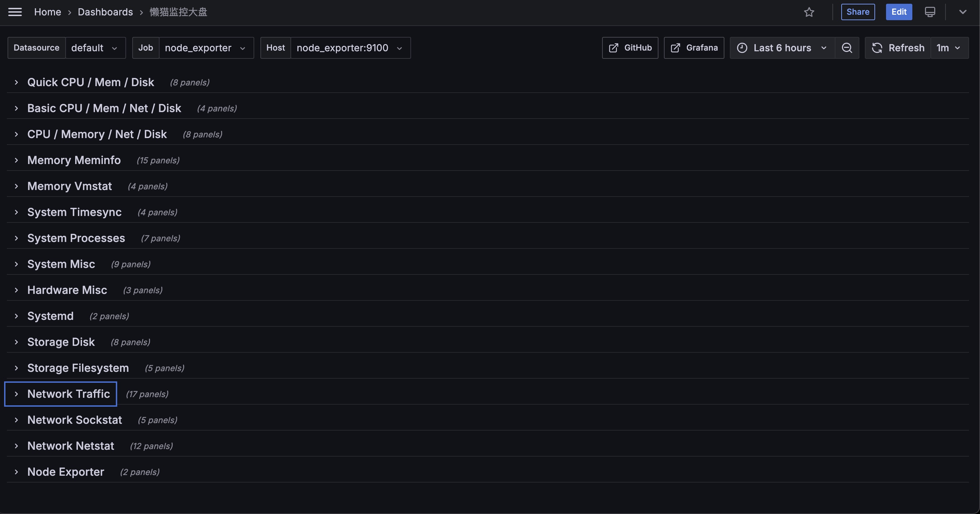Image resolution: width=980 pixels, height=514 pixels.
Task: Click the (17 panels) count text
Action: [x=147, y=394]
